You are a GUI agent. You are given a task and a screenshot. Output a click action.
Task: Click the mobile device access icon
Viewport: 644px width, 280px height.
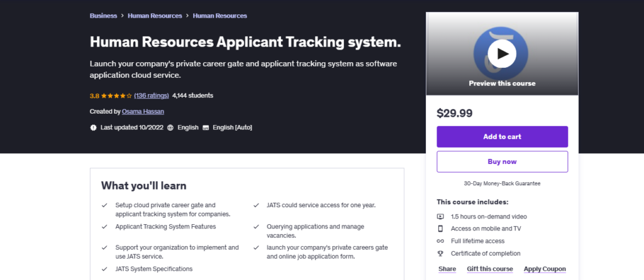(x=440, y=229)
